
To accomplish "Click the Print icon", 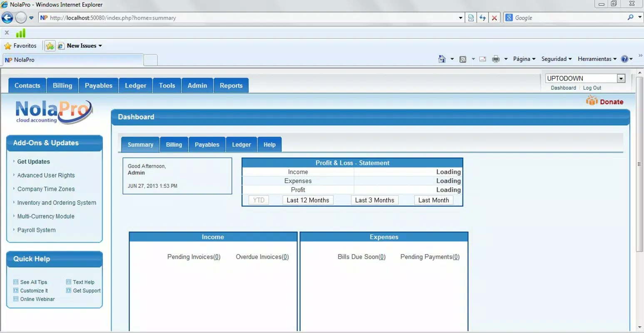I will 495,59.
